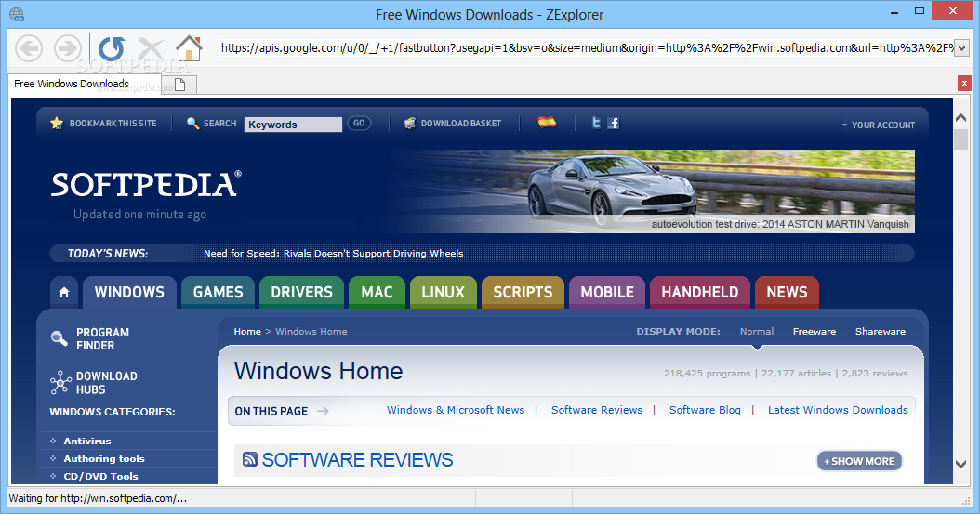Click the Search magnifier icon
This screenshot has width=980, height=514.
192,123
